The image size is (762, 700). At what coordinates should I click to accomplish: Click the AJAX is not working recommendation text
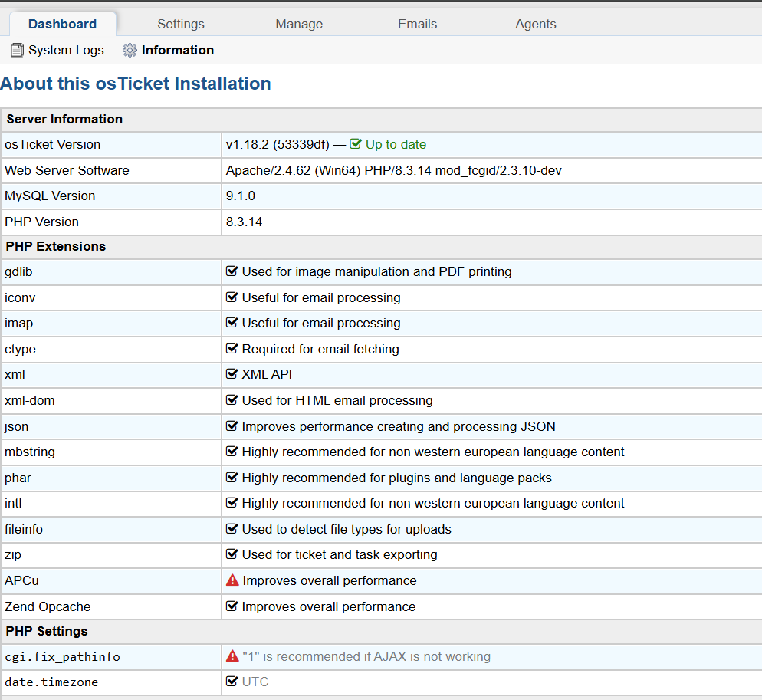pos(366,657)
